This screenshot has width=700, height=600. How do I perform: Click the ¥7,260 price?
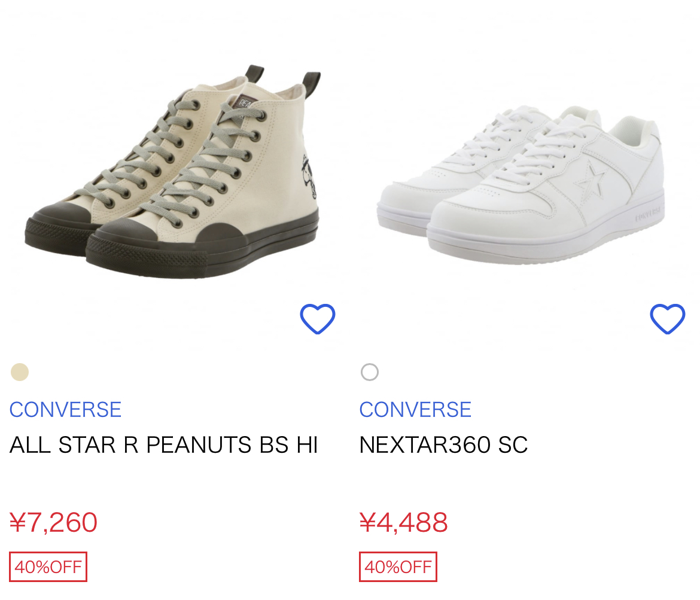53,522
